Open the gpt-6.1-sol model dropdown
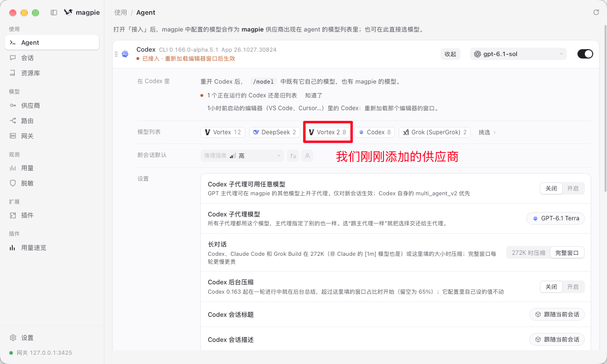This screenshot has width=607, height=364. pos(518,54)
